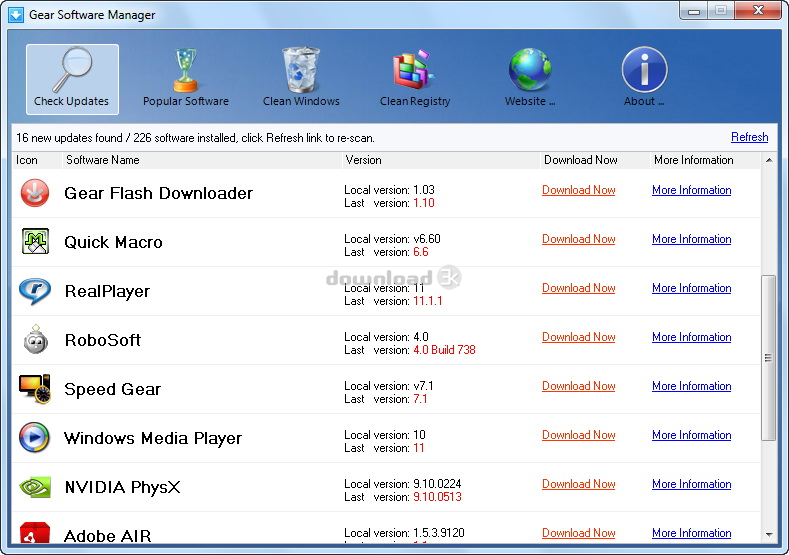Select the RoboSoft name text
This screenshot has width=789, height=555.
pyautogui.click(x=103, y=340)
